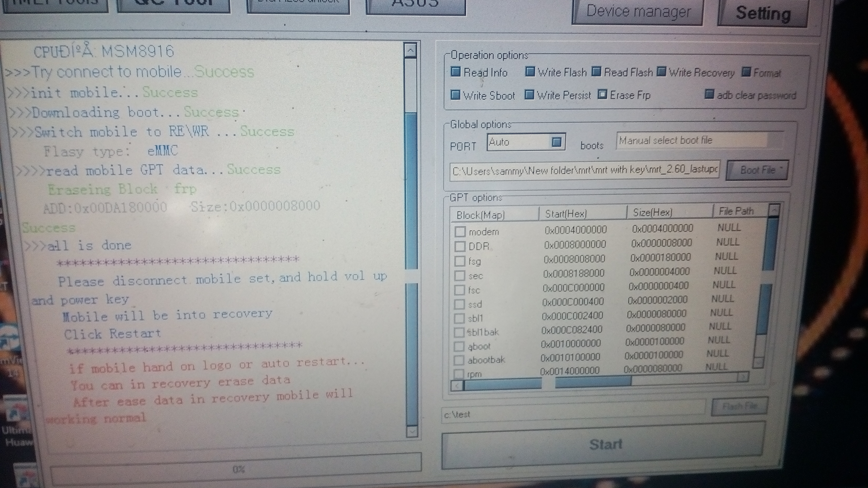Enable the Read Info option
This screenshot has width=868, height=488.
pyautogui.click(x=456, y=72)
